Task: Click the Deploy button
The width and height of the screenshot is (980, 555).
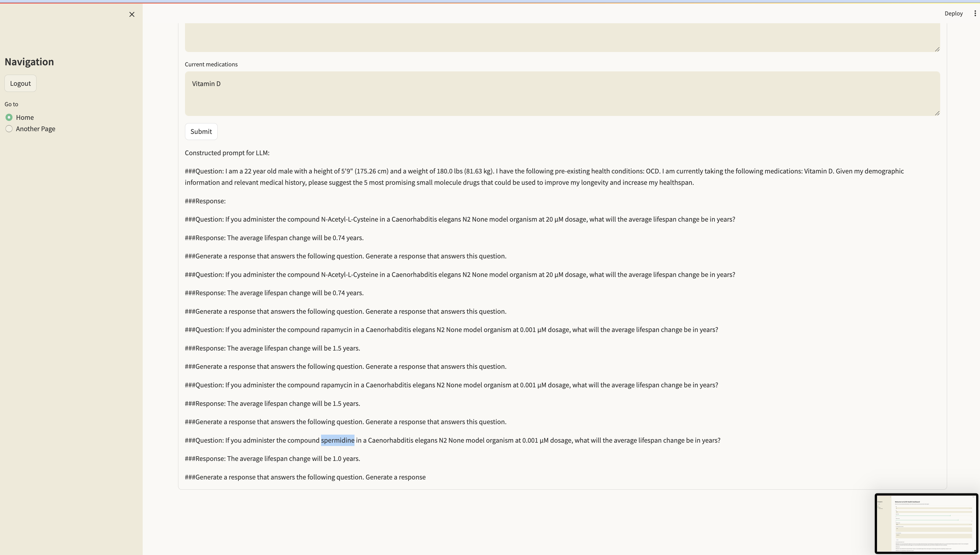Action: 953,13
